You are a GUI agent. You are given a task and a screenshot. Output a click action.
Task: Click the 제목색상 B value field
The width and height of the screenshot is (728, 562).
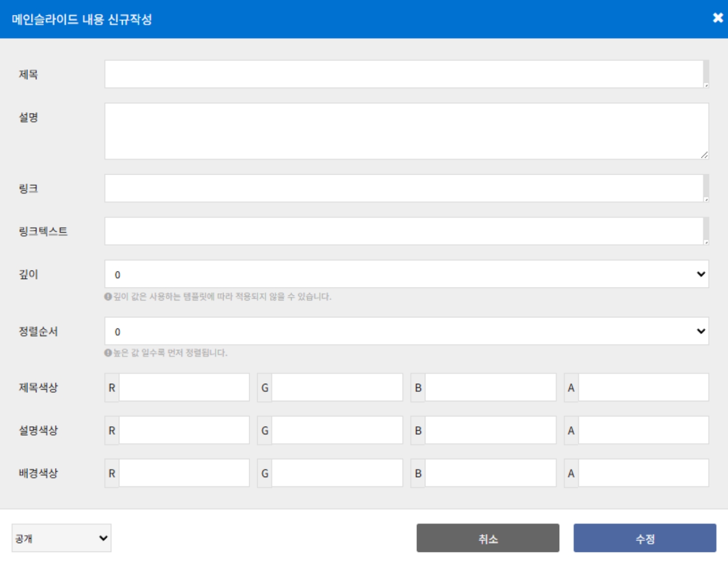490,387
